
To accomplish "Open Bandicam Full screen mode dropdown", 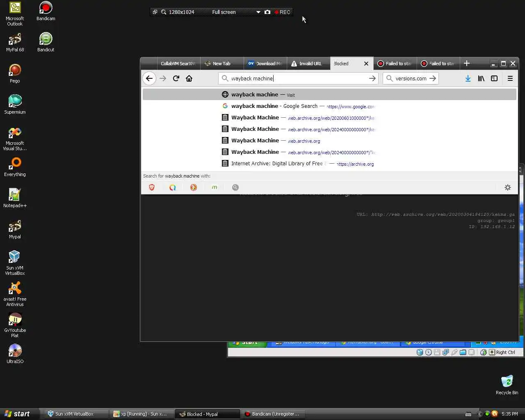I will tap(258, 12).
